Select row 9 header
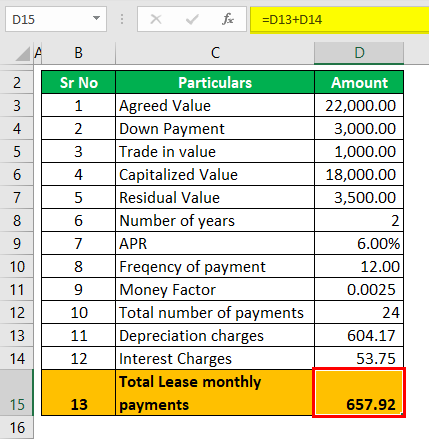429x439 pixels. click(17, 243)
